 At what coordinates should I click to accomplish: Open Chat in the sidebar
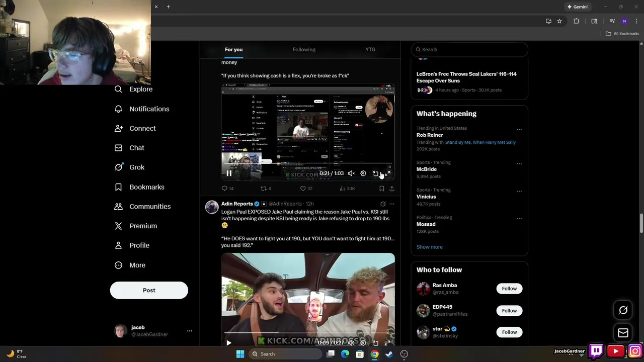[129, 148]
